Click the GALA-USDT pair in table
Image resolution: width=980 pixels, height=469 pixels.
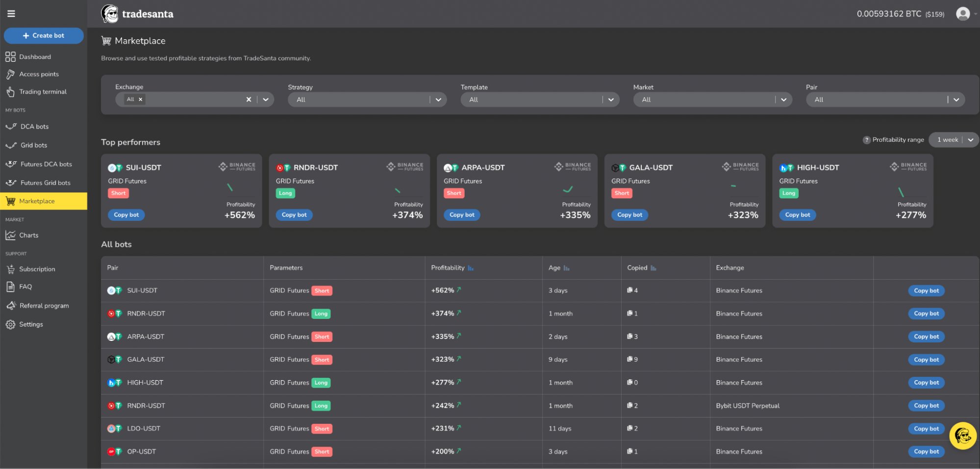[146, 360]
